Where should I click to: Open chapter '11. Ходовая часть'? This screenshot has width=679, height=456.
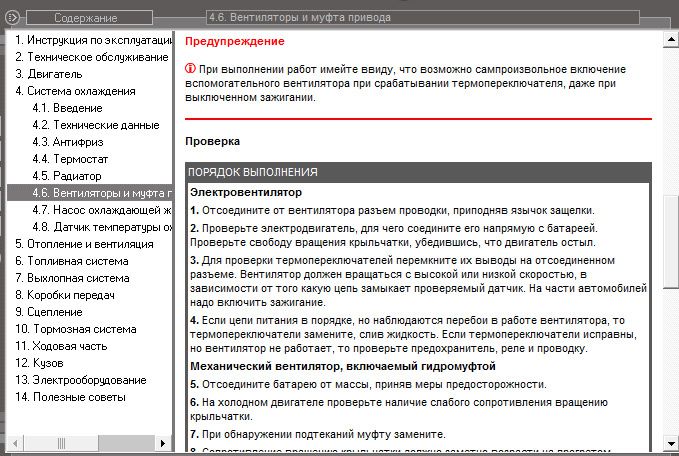coord(61,346)
